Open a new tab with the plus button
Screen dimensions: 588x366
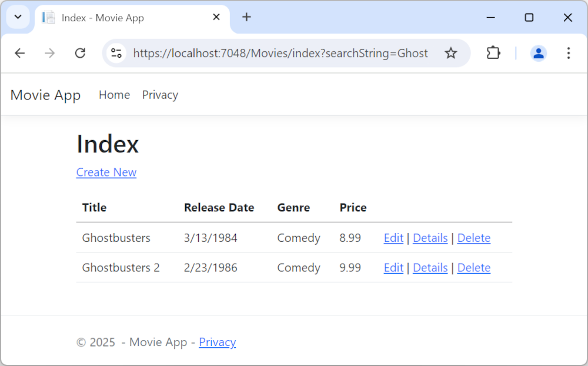tap(246, 18)
